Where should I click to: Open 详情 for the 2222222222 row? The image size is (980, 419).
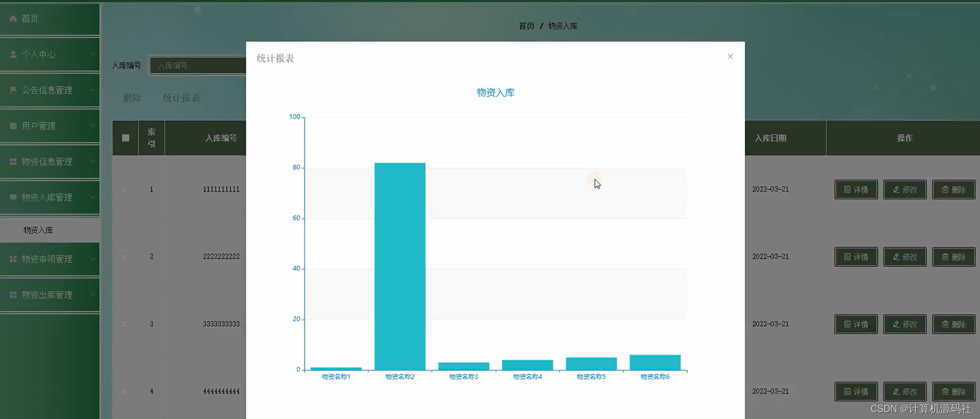(856, 257)
